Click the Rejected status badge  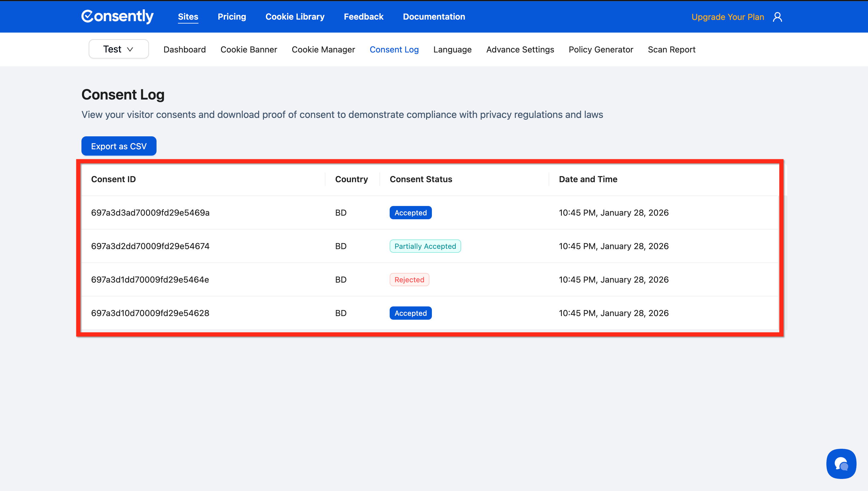point(409,280)
